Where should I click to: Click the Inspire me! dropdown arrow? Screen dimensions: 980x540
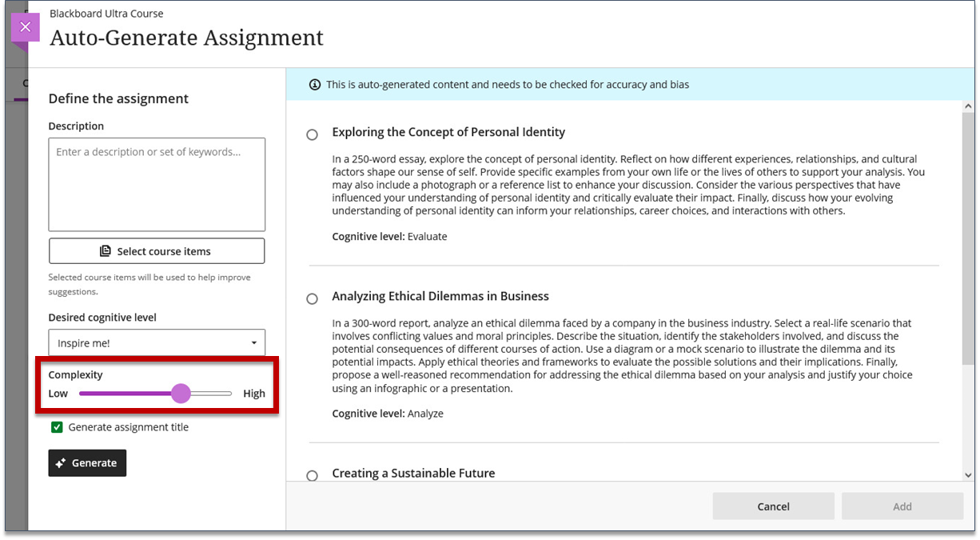(x=254, y=343)
